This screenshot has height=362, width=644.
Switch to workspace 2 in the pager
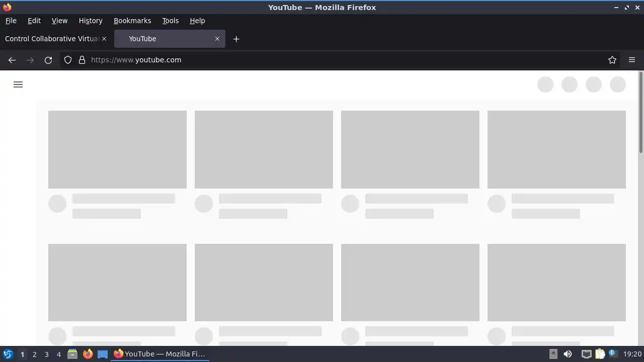point(34,354)
